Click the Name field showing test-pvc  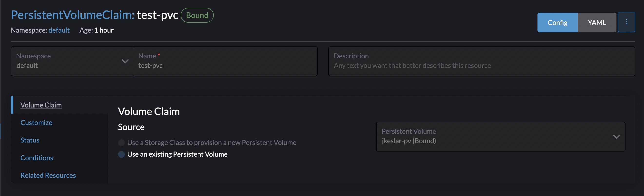point(225,65)
